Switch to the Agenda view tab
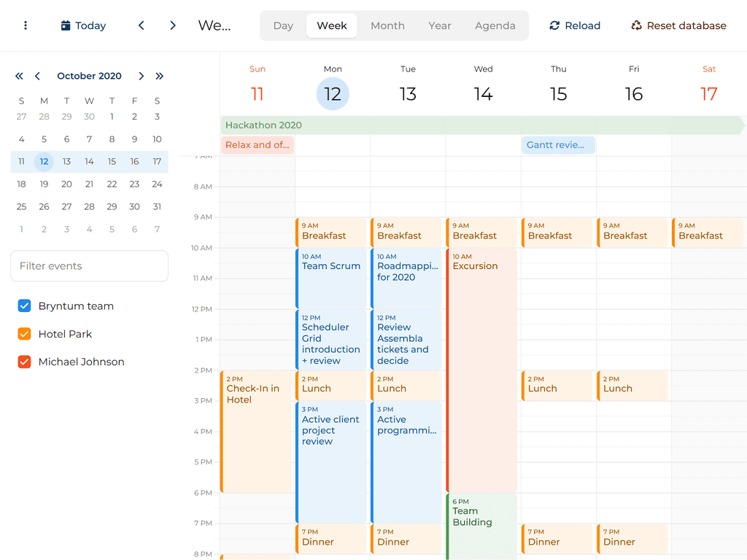The image size is (747, 560). [495, 26]
